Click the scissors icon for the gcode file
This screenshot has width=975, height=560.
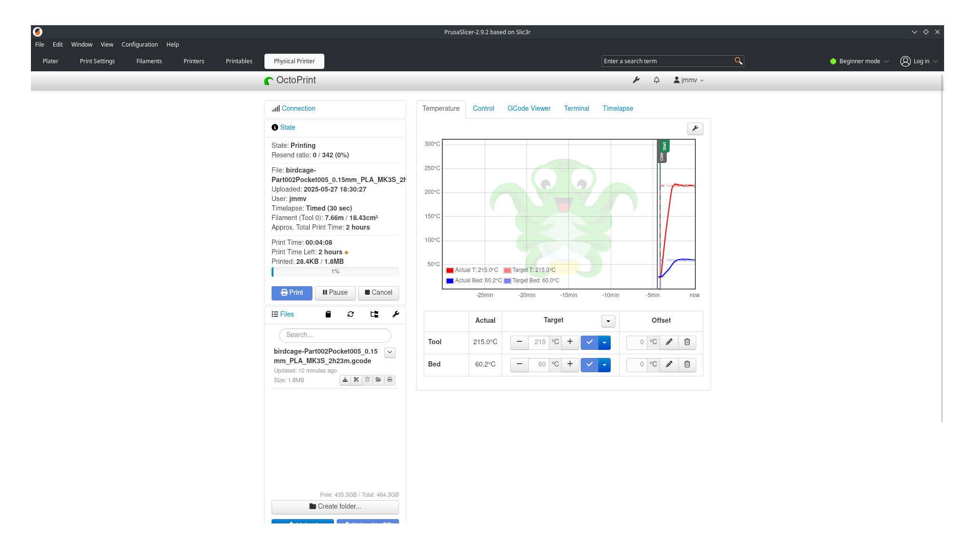(356, 380)
